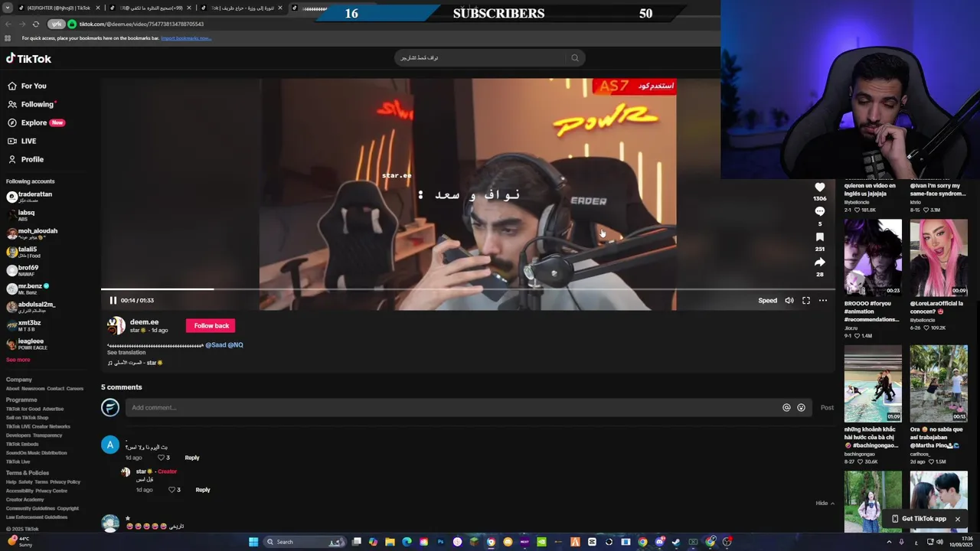
Task: Click the VPN badge in the address bar
Action: pos(57,24)
